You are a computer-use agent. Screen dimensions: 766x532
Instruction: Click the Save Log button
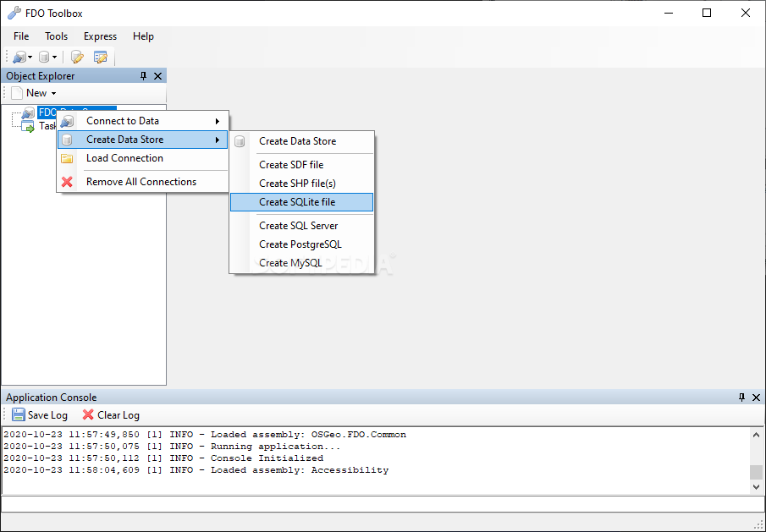40,415
